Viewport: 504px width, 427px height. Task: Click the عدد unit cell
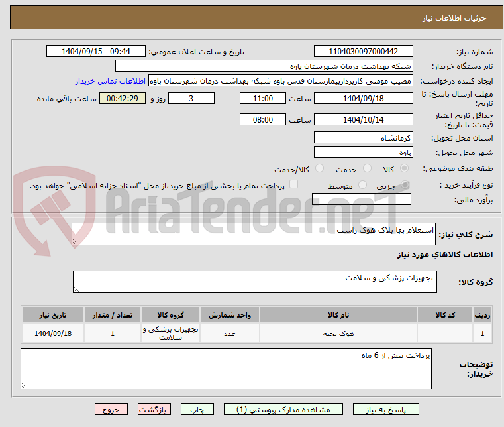coord(230,334)
